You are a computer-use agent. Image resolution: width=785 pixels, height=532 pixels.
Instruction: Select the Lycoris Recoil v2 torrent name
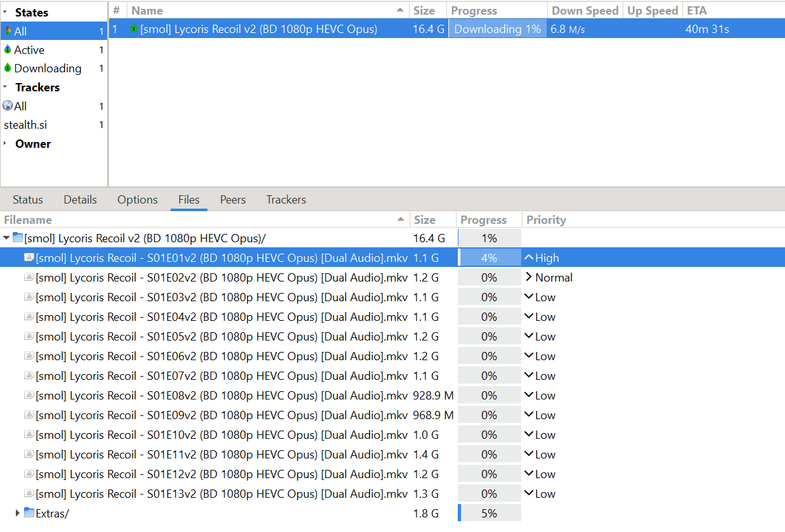pyautogui.click(x=259, y=29)
